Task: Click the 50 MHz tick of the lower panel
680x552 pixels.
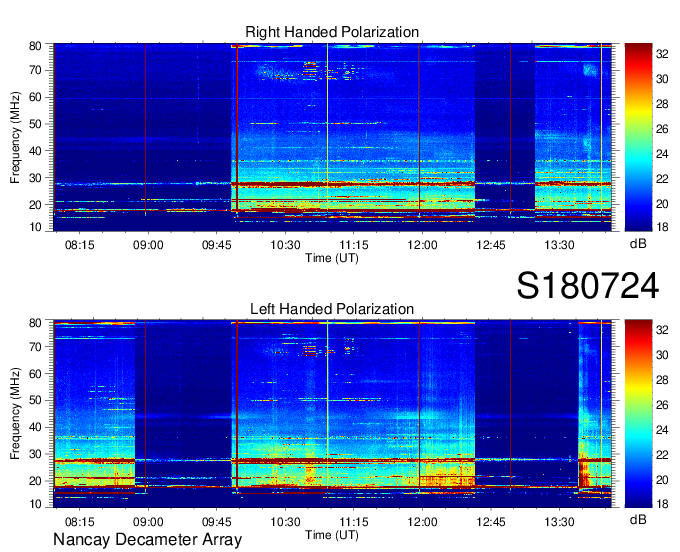Action: tap(35, 400)
